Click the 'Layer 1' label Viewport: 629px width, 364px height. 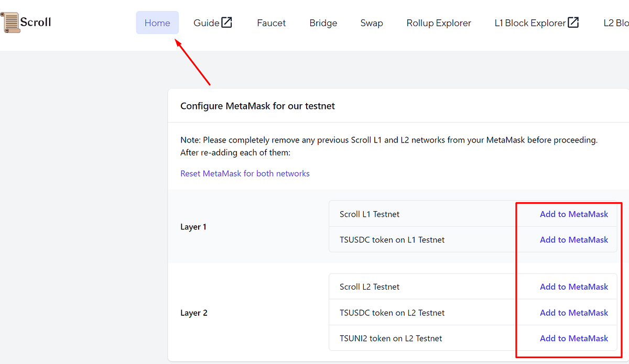(193, 227)
